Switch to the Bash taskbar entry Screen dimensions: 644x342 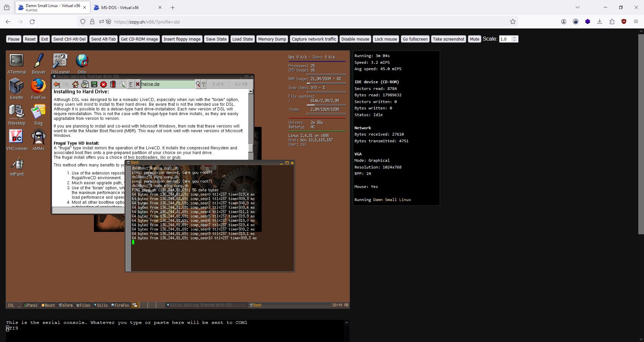(289, 305)
